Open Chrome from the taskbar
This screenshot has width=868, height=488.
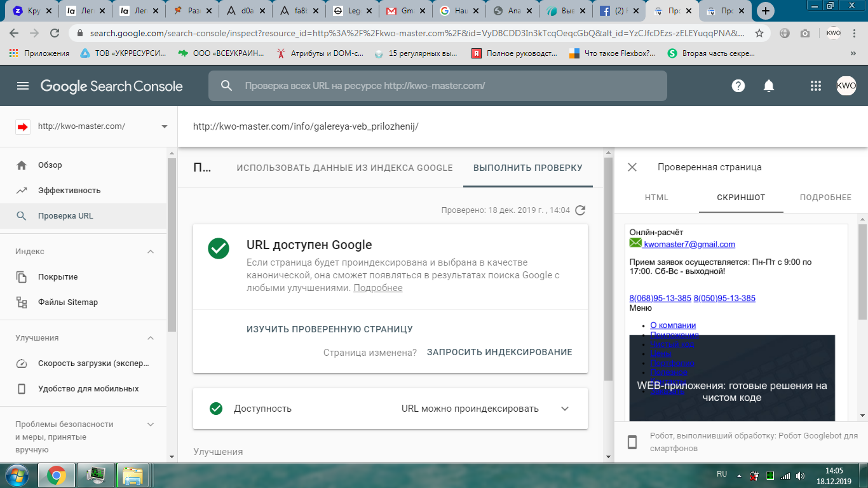point(57,475)
